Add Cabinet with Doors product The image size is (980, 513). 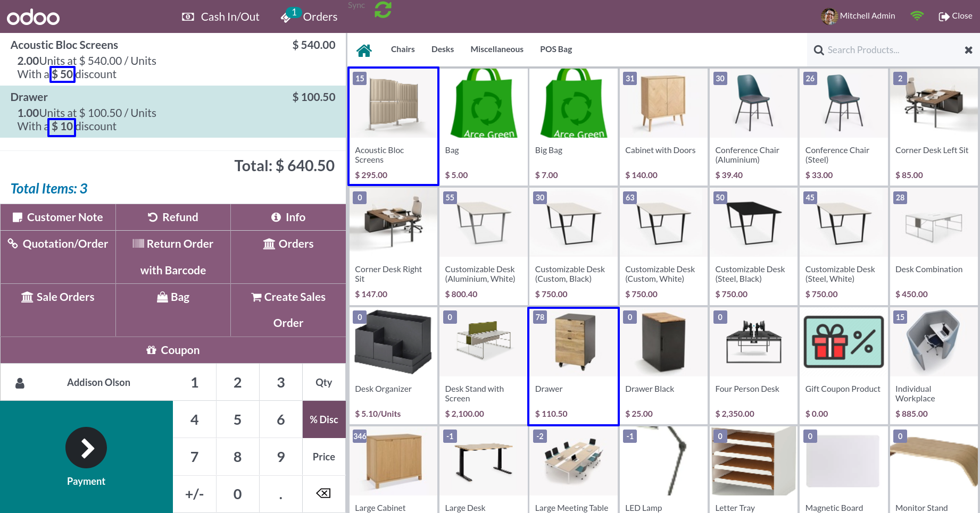click(x=663, y=126)
